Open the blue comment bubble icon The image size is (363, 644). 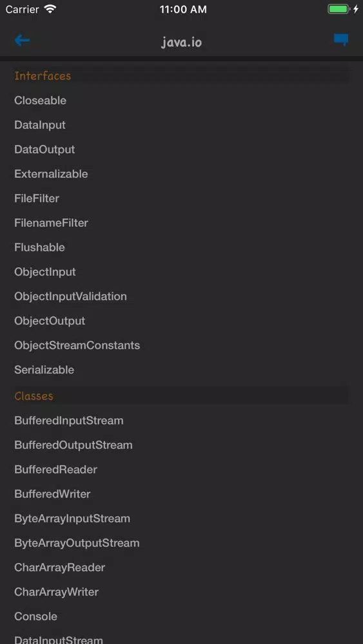click(341, 40)
